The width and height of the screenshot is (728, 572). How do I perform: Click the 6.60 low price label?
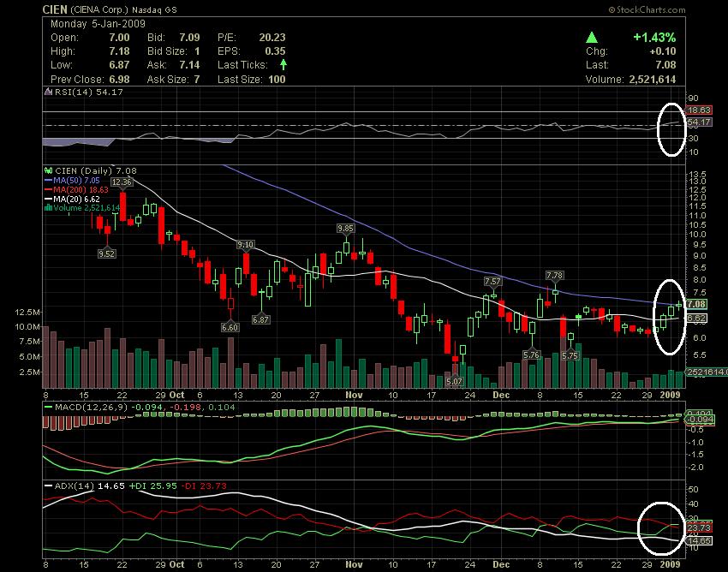230,327
